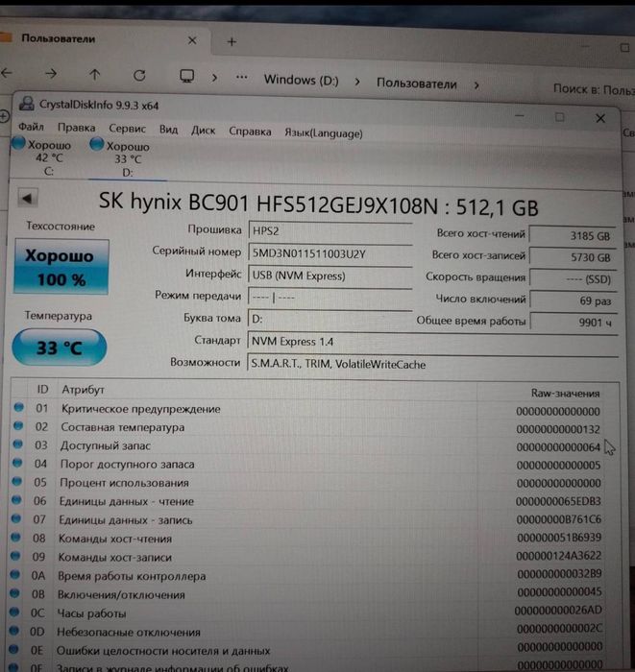635x672 pixels.
Task: Open the Справка menu
Action: 250,132
